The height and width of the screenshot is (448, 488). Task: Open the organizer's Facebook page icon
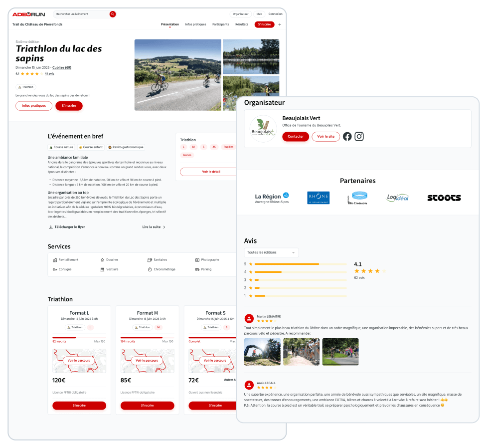pyautogui.click(x=347, y=137)
